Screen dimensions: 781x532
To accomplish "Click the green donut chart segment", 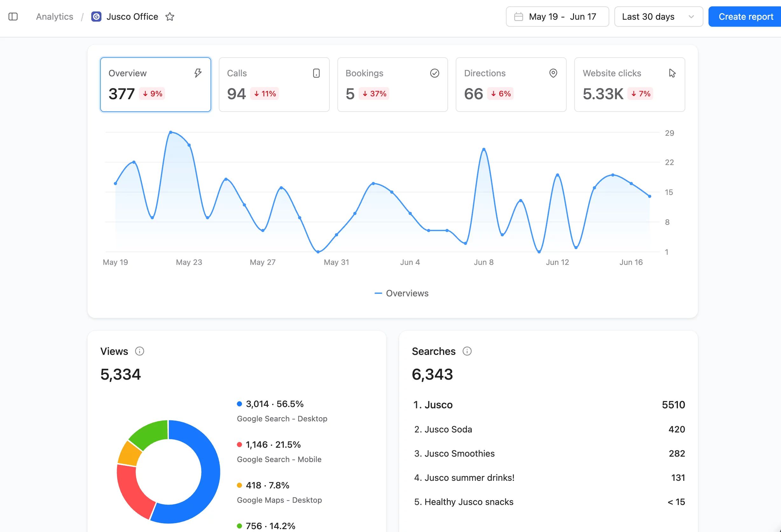I will pyautogui.click(x=151, y=433).
